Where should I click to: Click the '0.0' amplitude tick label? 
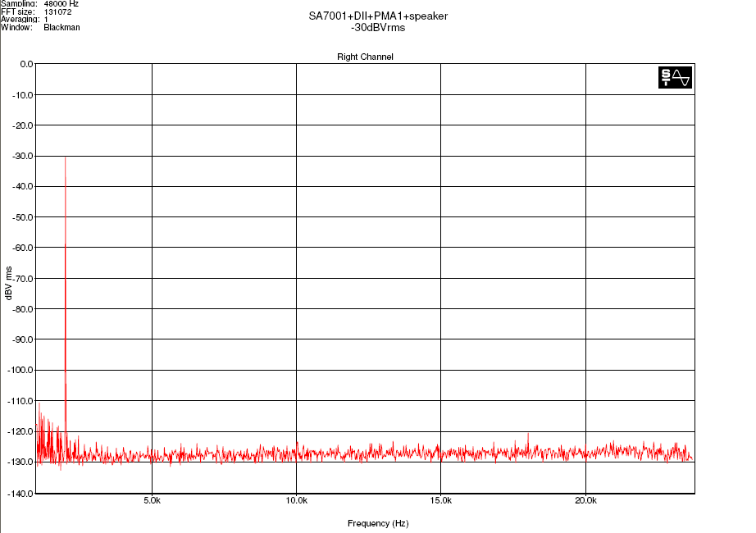pyautogui.click(x=26, y=64)
